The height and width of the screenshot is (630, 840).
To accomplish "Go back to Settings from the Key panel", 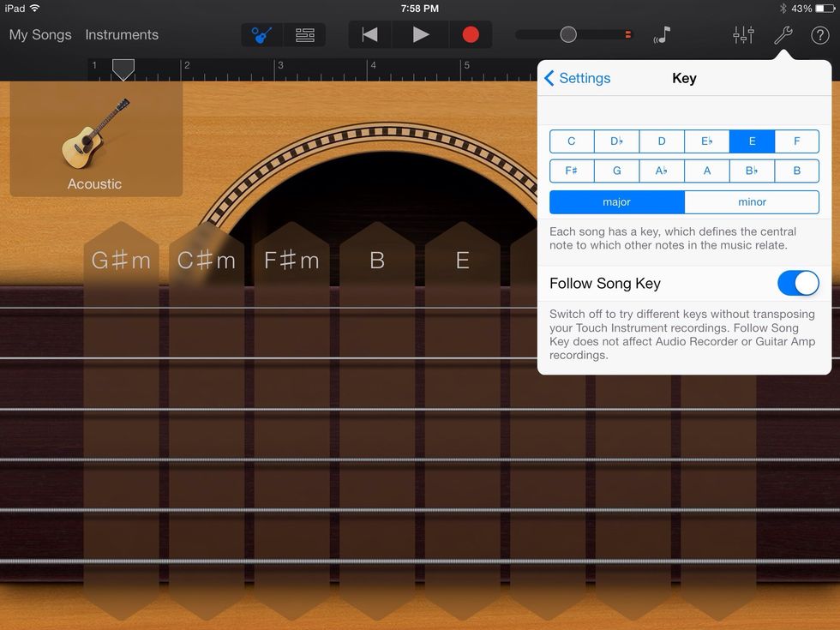I will 578,78.
